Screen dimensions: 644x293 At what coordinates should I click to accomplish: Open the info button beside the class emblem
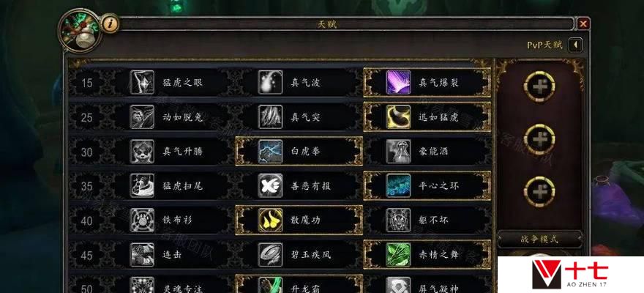click(x=109, y=24)
